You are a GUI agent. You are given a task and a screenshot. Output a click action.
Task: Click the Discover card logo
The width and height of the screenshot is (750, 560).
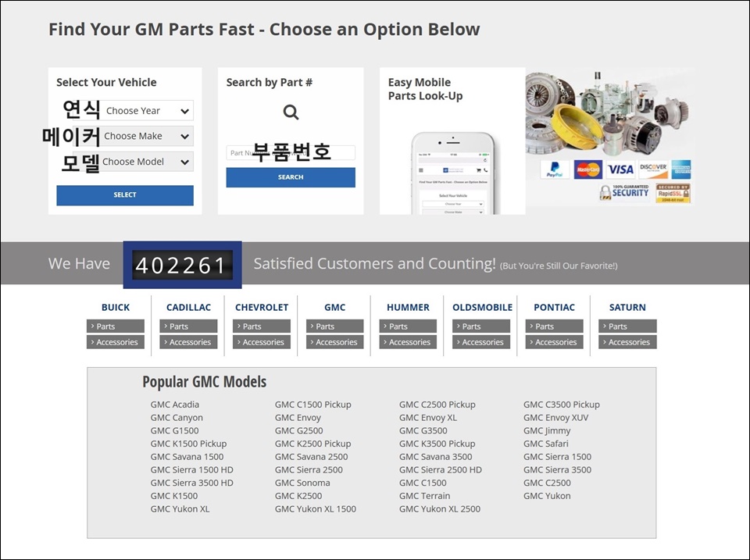click(653, 169)
